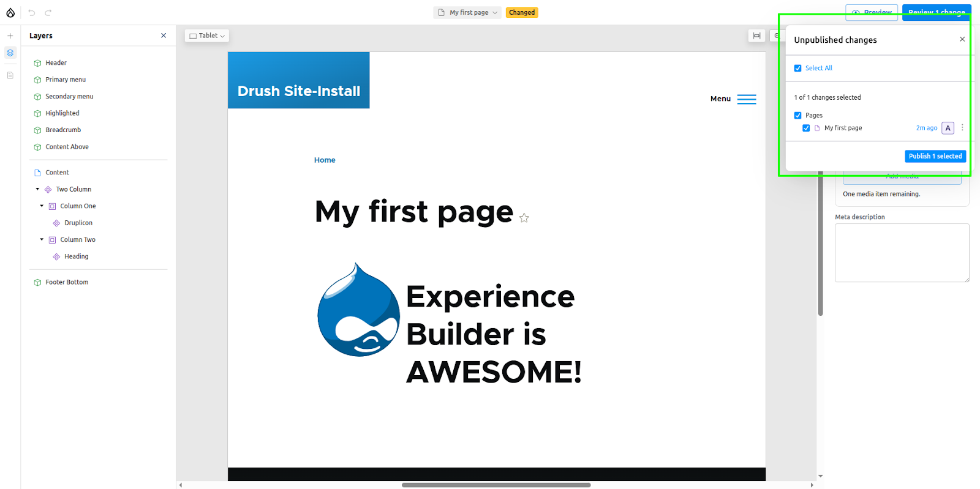Open the three-dot menu for My first page
Image resolution: width=980 pixels, height=489 pixels.
click(962, 128)
